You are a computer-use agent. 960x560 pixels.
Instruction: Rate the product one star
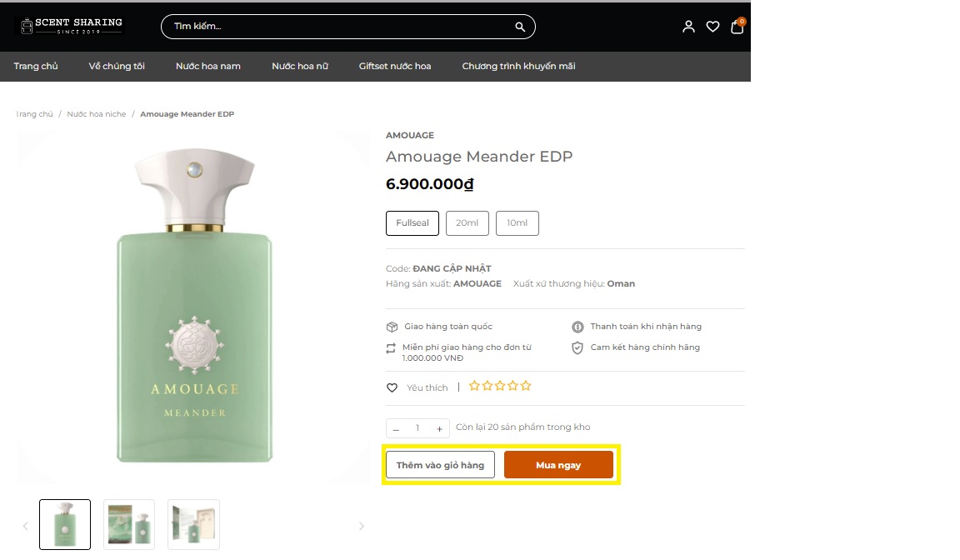coord(474,386)
